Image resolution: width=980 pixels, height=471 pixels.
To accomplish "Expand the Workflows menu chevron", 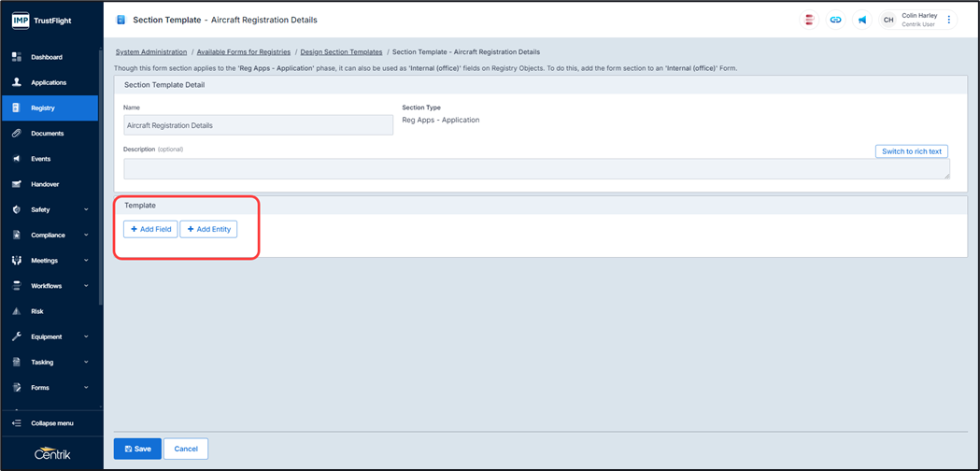I will click(86, 286).
